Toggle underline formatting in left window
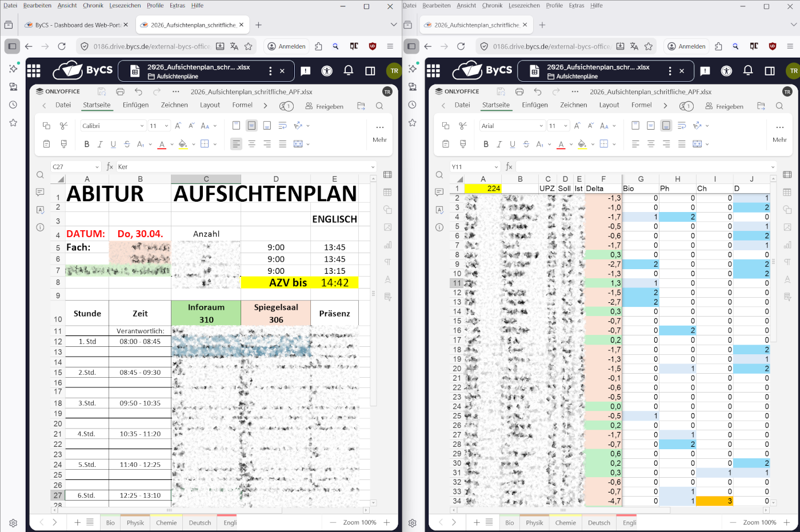The width and height of the screenshot is (800, 532). point(113,144)
